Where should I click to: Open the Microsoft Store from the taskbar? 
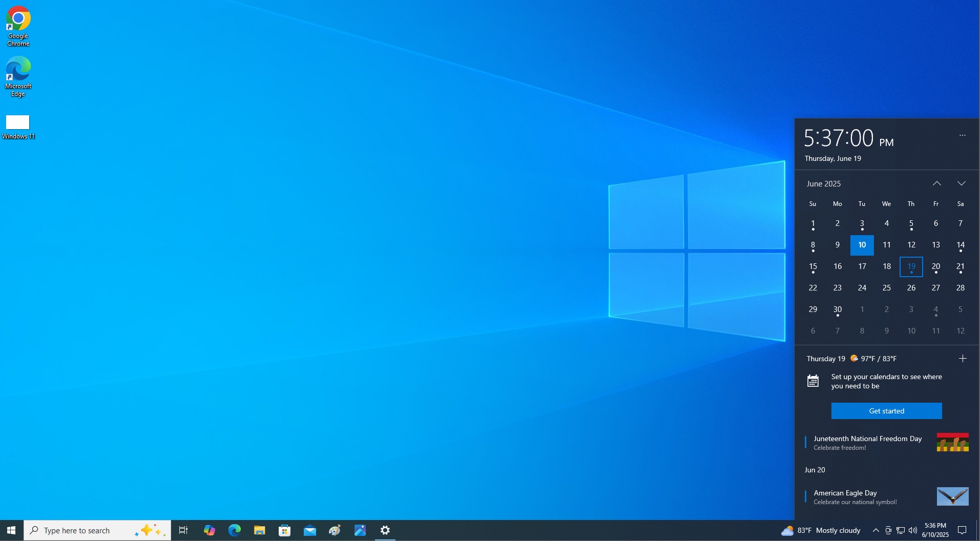285,530
